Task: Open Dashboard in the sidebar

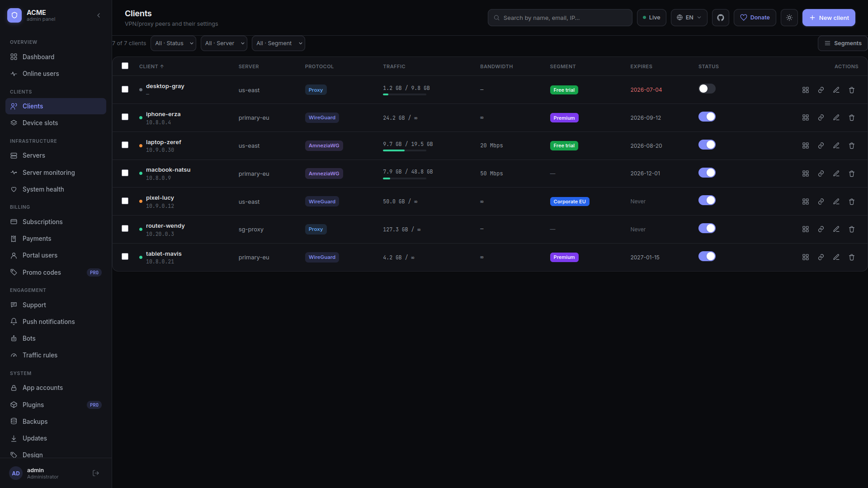Action: [56, 57]
